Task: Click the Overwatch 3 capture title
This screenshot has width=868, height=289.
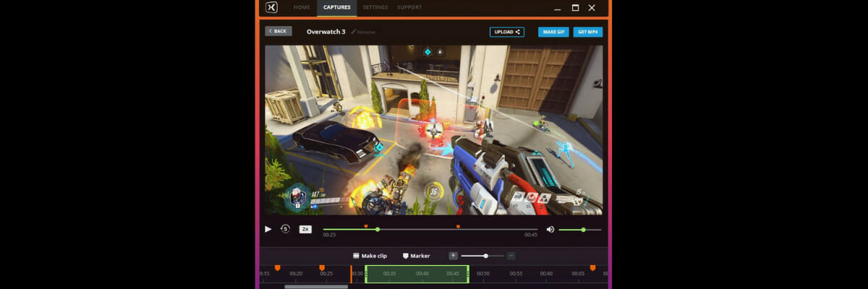Action: pos(327,32)
